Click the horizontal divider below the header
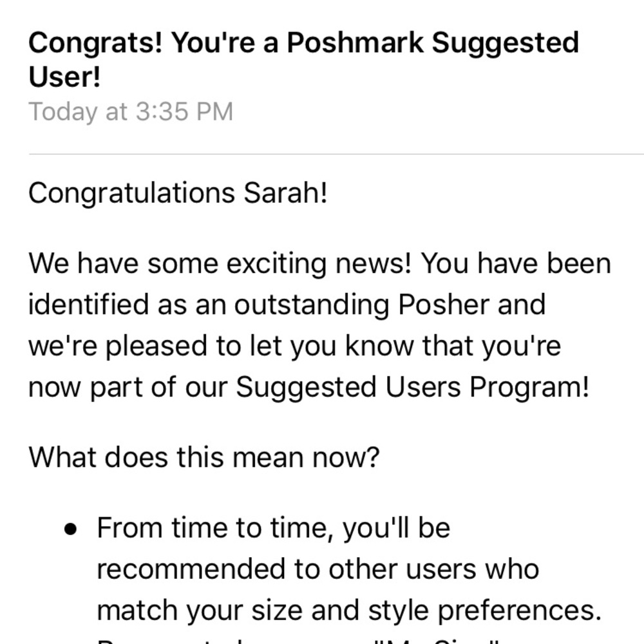This screenshot has height=644, width=644. pyautogui.click(x=335, y=155)
